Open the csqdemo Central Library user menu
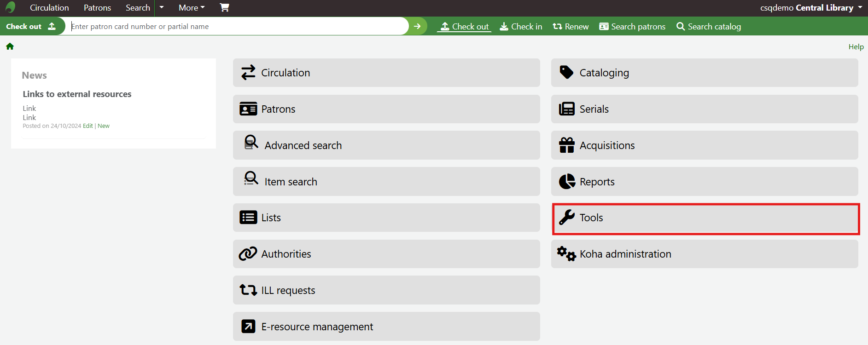 tap(811, 7)
